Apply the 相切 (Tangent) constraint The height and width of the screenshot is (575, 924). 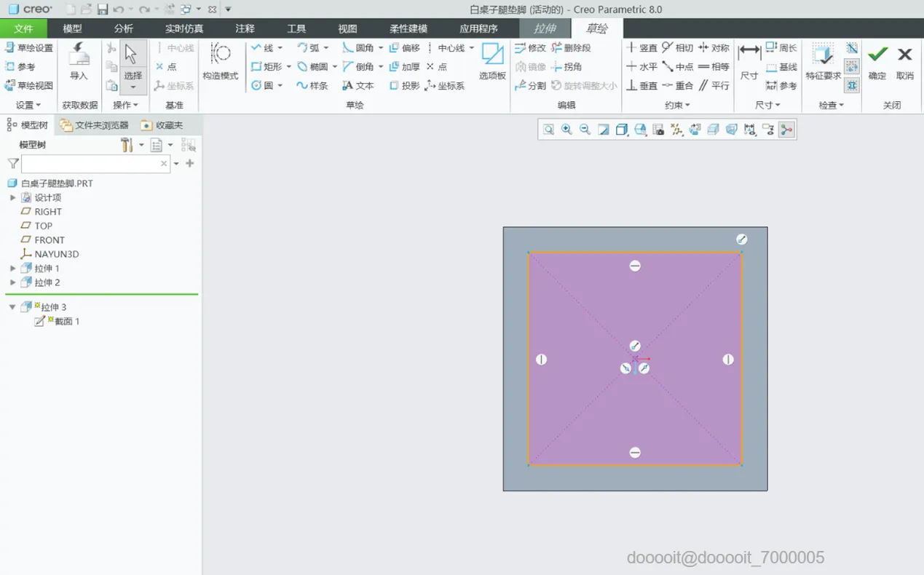(677, 48)
